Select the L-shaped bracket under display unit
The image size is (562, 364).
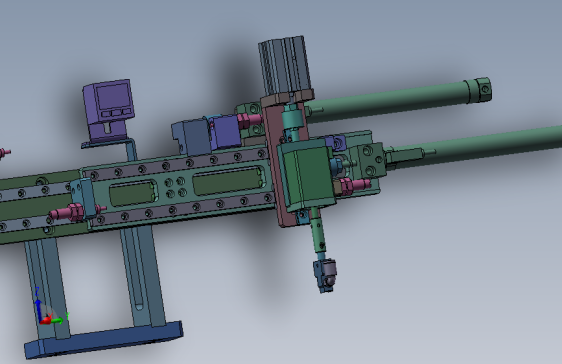tap(111, 150)
